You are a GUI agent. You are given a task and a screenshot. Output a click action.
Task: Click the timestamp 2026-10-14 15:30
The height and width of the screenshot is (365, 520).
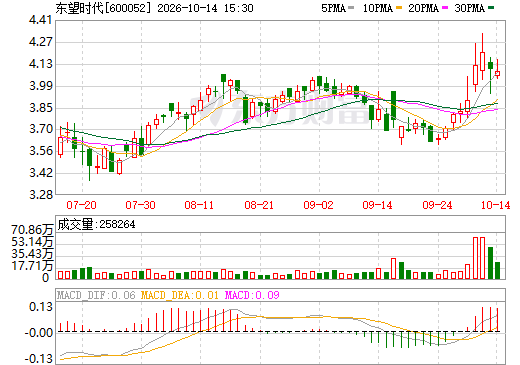[x=205, y=8]
